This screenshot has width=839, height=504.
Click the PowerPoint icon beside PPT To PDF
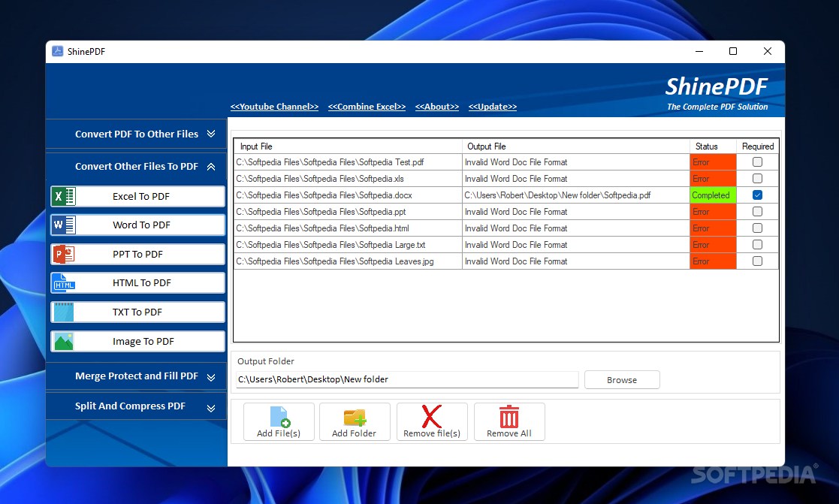click(x=64, y=254)
